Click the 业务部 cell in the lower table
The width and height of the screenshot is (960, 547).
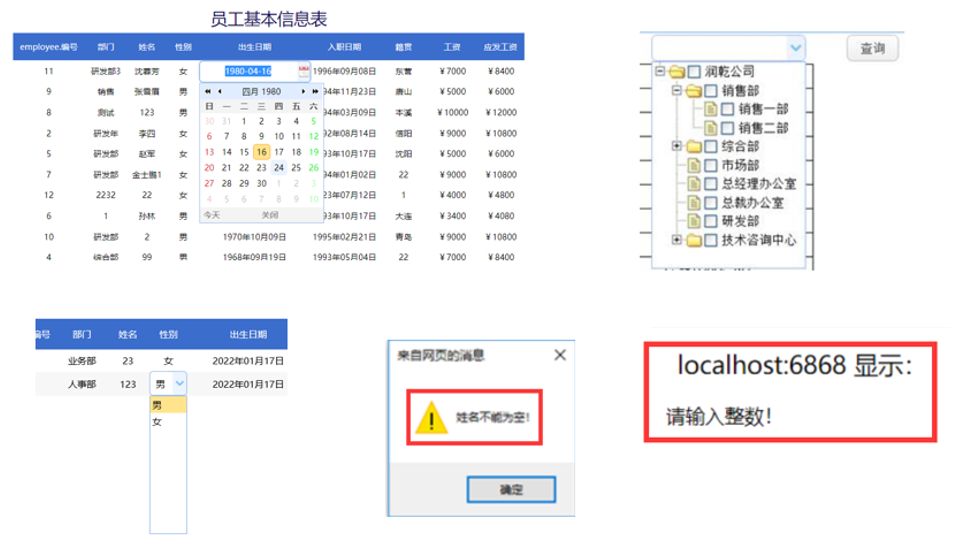coord(82,361)
